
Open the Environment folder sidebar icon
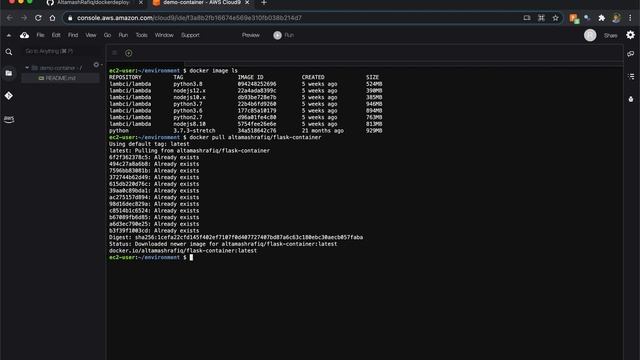9,73
